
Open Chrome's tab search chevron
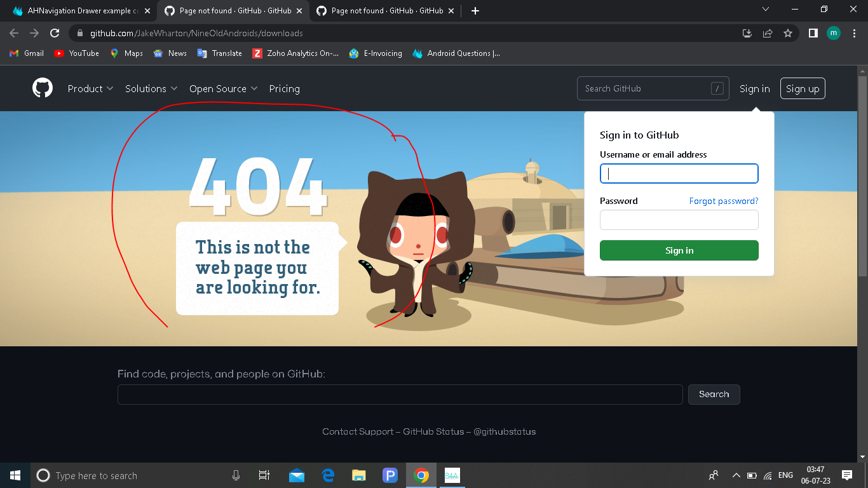tap(766, 10)
